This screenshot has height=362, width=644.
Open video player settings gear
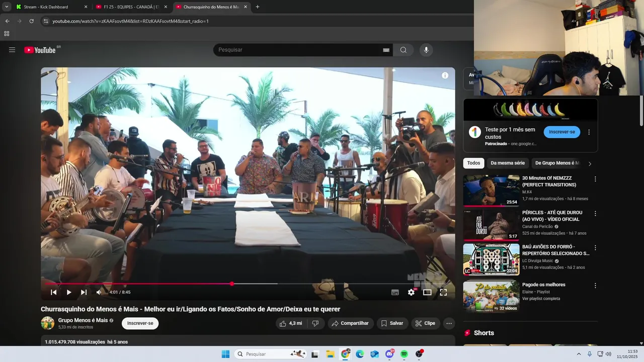coord(412,292)
